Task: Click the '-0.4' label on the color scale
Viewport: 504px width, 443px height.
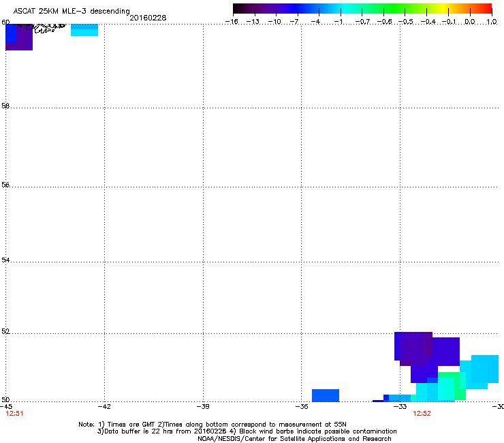Action: 428,22
